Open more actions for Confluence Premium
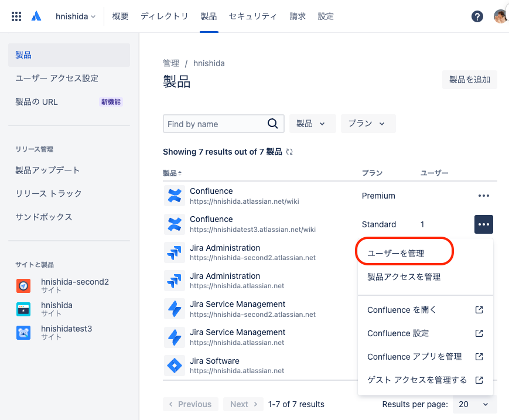Image resolution: width=509 pixels, height=420 pixels. tap(484, 196)
